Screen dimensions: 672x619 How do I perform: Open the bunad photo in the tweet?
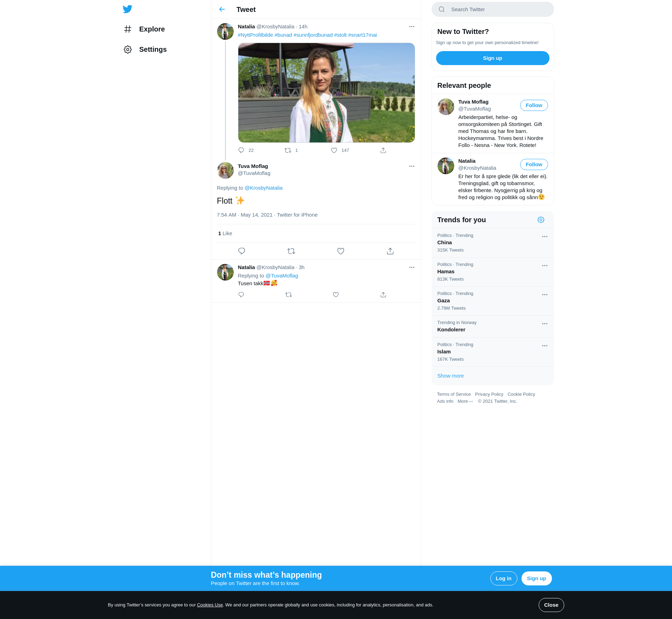(x=327, y=93)
